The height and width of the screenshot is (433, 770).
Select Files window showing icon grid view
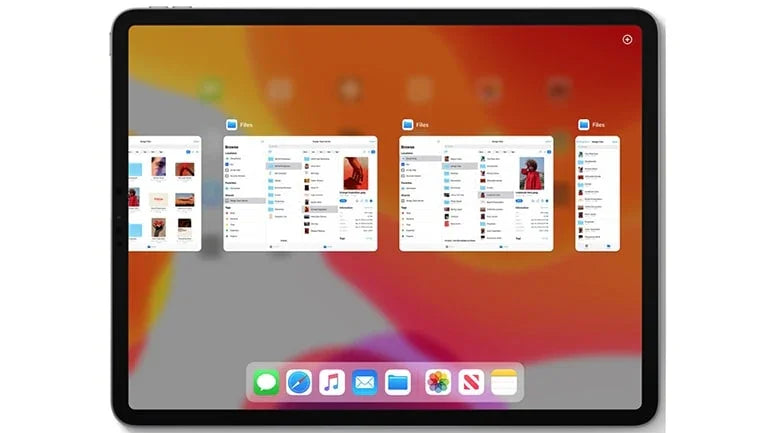(165, 194)
